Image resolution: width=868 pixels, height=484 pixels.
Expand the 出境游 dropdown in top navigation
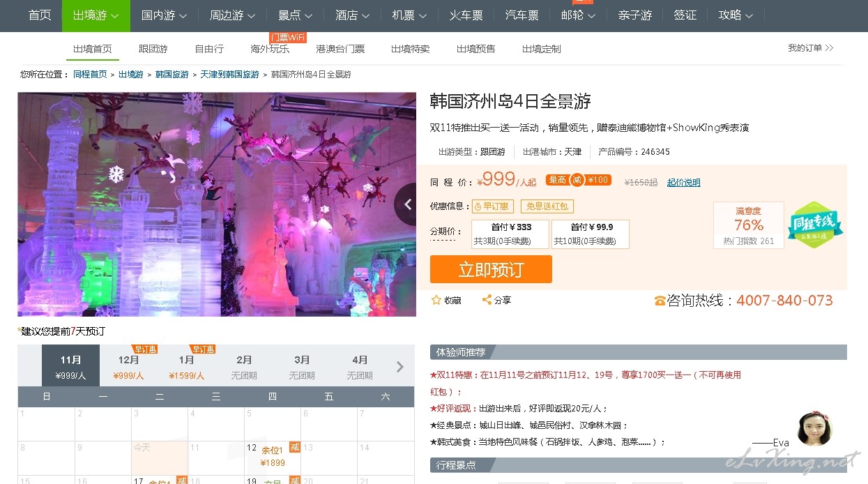[x=96, y=15]
